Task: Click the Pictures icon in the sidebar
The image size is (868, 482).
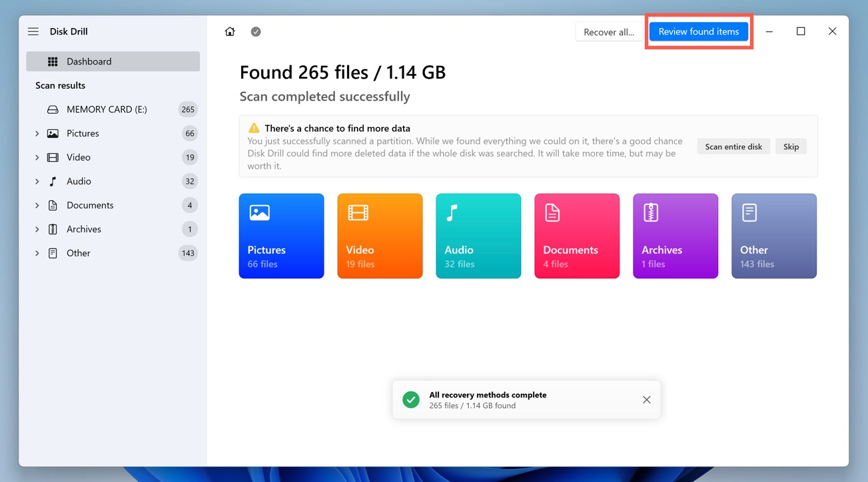Action: pos(53,133)
